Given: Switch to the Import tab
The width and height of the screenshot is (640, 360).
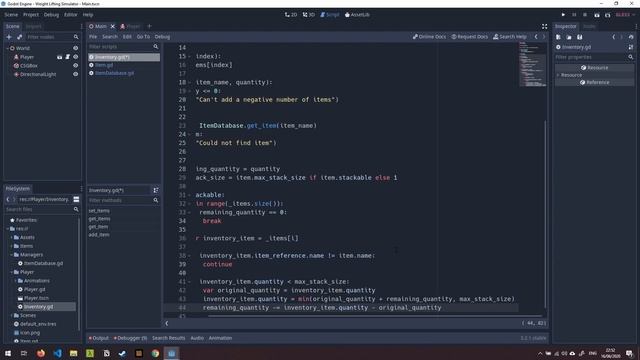Looking at the screenshot, I should 33,27.
